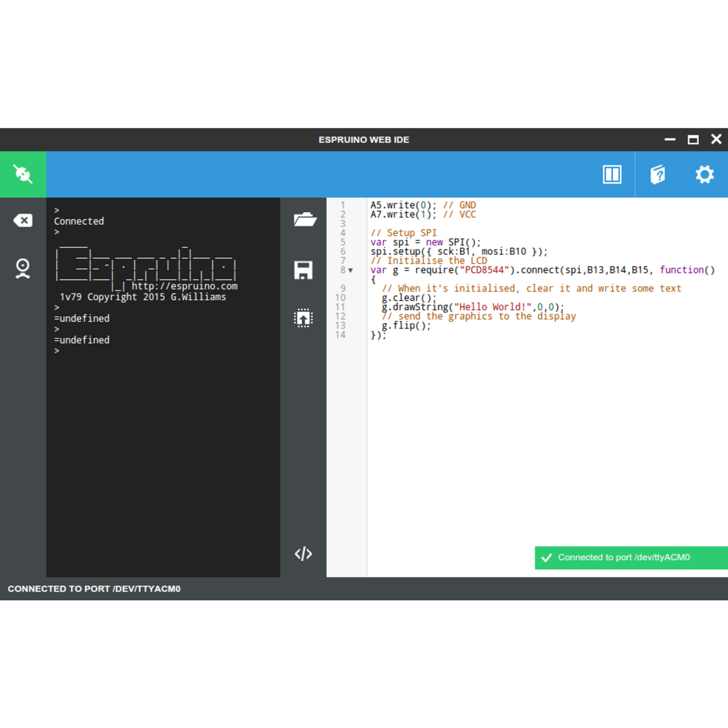The width and height of the screenshot is (728, 728).
Task: Open the help book icon
Action: tap(658, 175)
